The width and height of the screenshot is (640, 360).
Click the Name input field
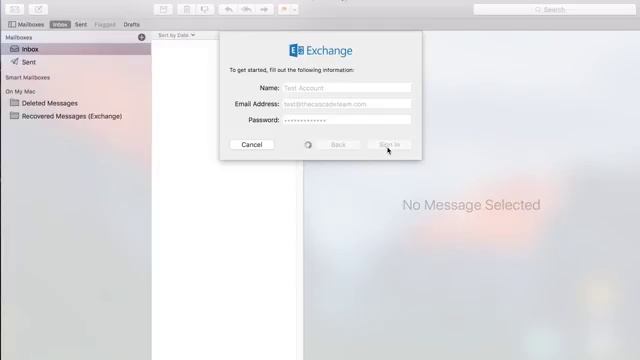pyautogui.click(x=347, y=88)
